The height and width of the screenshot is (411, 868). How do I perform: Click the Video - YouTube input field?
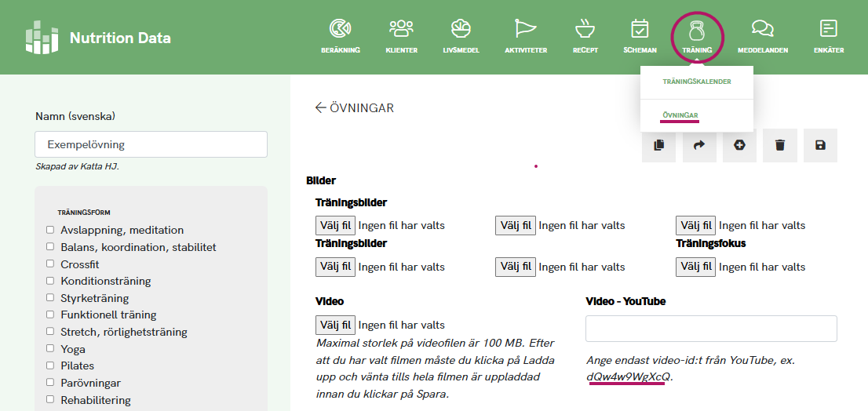click(x=711, y=329)
